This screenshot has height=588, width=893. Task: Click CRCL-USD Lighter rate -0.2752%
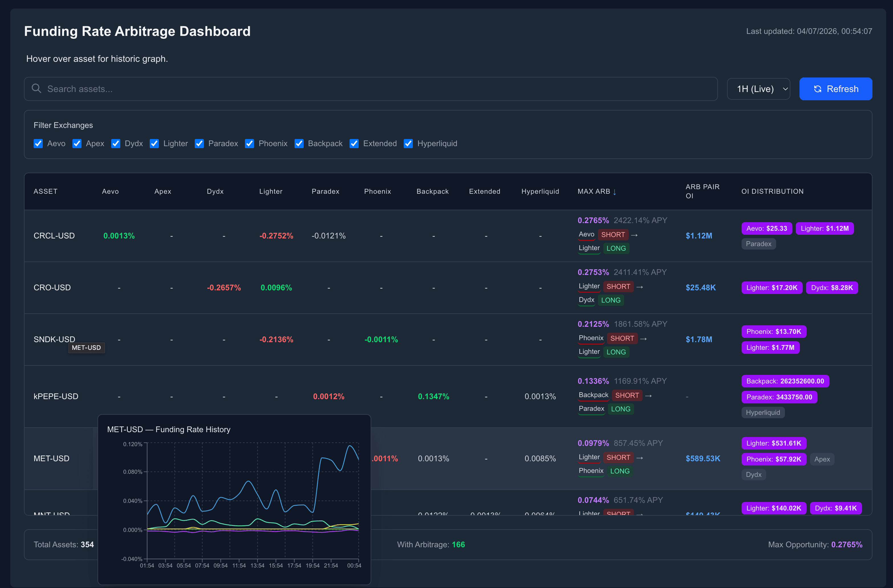coord(276,236)
